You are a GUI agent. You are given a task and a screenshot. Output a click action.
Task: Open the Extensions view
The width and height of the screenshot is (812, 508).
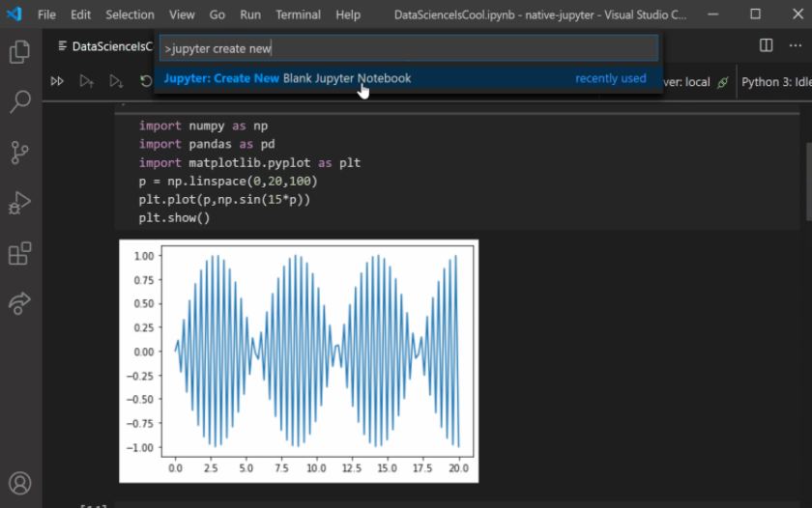tap(19, 253)
